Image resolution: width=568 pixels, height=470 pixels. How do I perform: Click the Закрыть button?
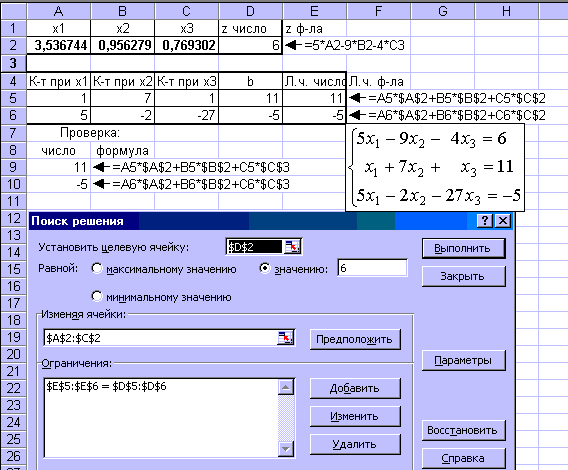[x=463, y=276]
